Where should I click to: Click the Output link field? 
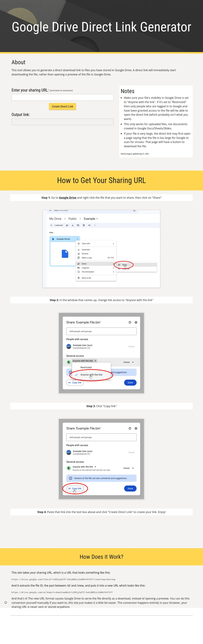point(62,122)
